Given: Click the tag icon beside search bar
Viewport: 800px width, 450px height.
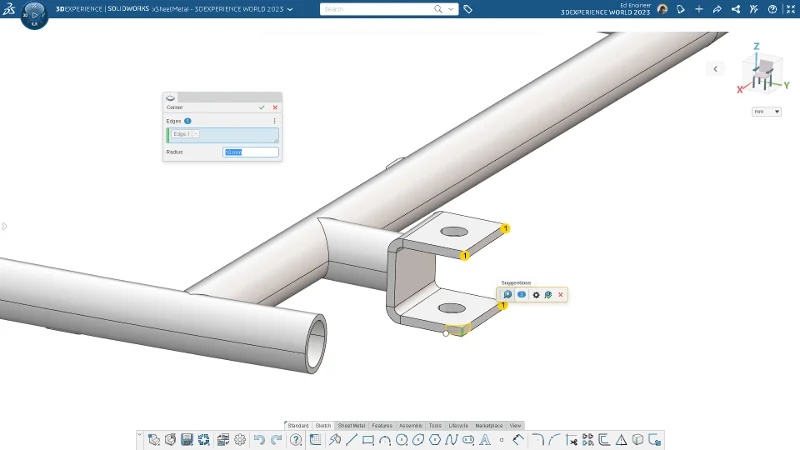Looking at the screenshot, I should [468, 9].
